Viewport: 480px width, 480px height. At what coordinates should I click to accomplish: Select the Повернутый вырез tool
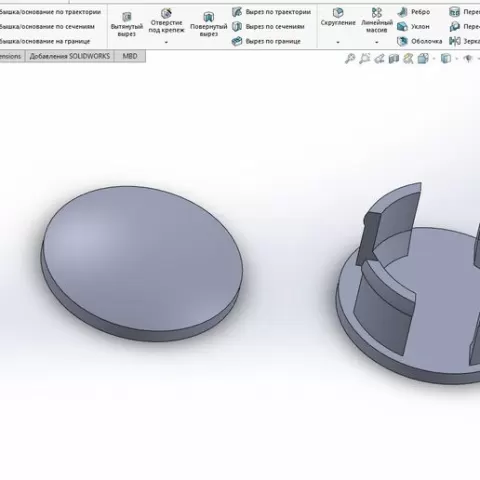(209, 24)
